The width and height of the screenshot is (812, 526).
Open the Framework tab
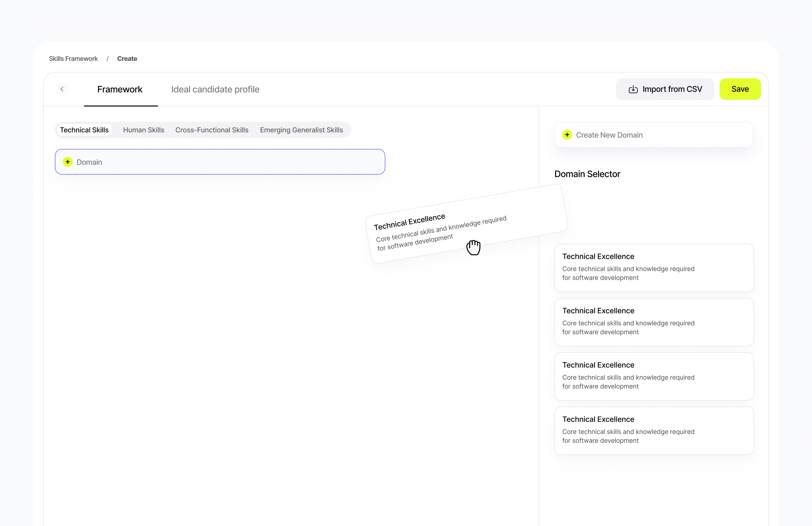[x=120, y=89]
